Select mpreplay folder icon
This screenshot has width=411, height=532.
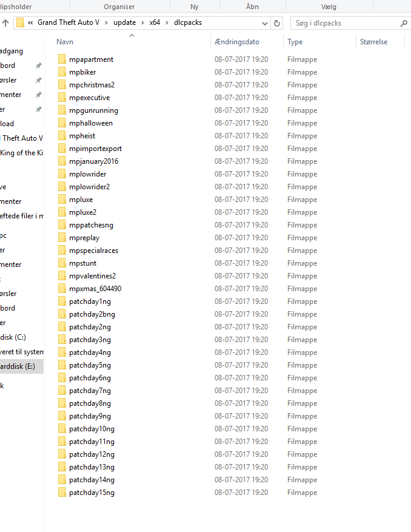coord(62,238)
